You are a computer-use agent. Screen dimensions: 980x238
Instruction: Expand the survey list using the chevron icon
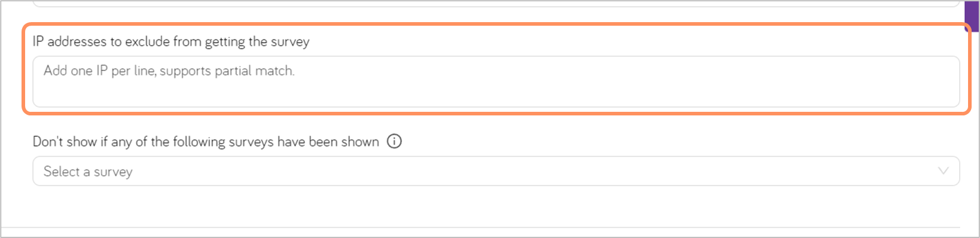coord(943,171)
